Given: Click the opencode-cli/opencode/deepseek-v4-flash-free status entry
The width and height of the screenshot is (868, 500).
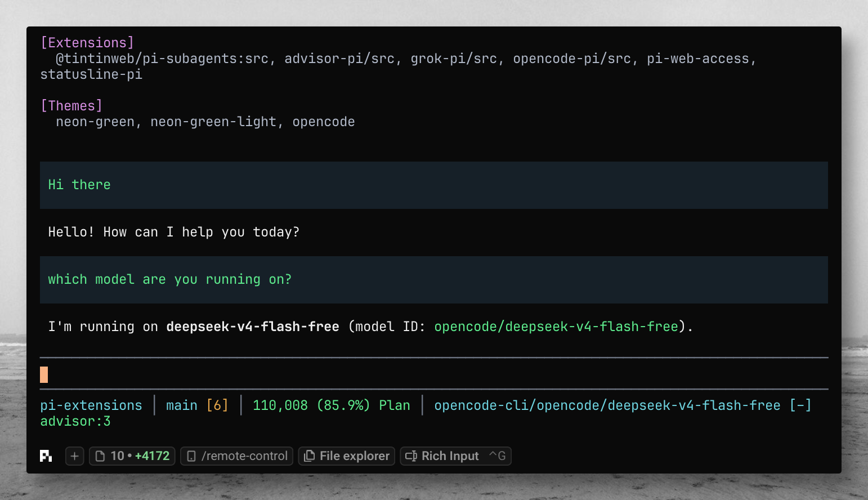Looking at the screenshot, I should point(607,405).
